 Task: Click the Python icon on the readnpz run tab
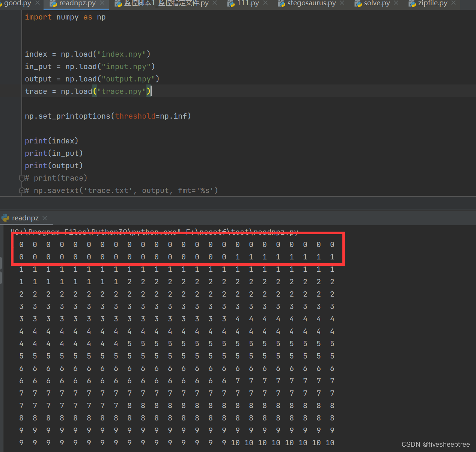[6, 218]
